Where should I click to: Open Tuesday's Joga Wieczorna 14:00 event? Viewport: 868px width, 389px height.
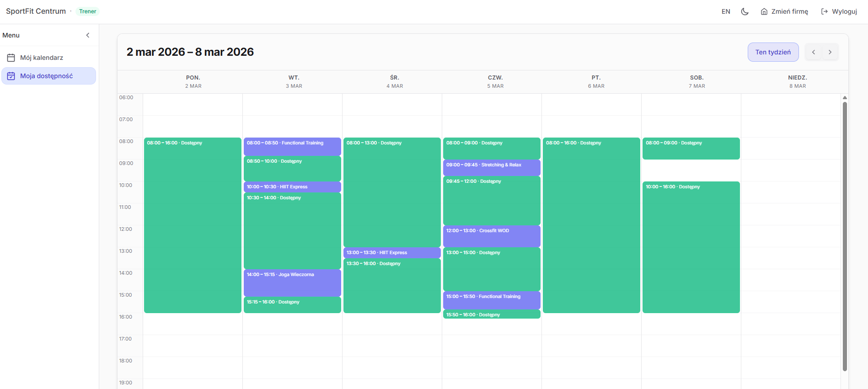click(x=292, y=282)
